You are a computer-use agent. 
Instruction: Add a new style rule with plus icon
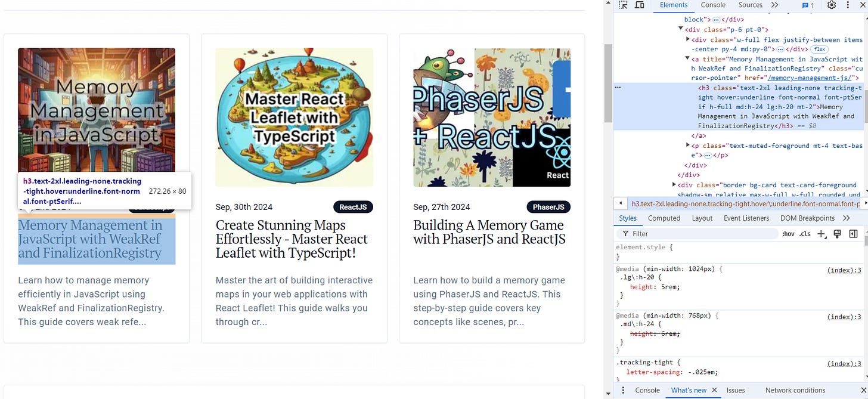(x=821, y=234)
